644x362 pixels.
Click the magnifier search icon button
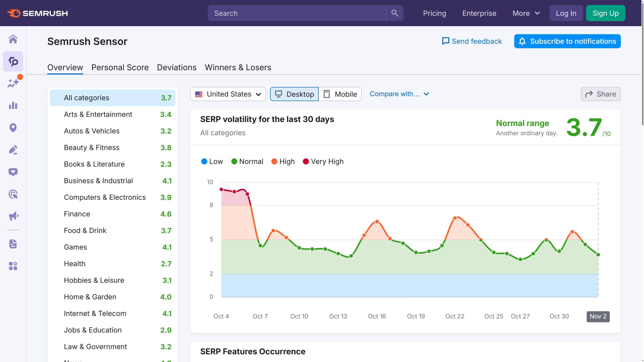[395, 13]
